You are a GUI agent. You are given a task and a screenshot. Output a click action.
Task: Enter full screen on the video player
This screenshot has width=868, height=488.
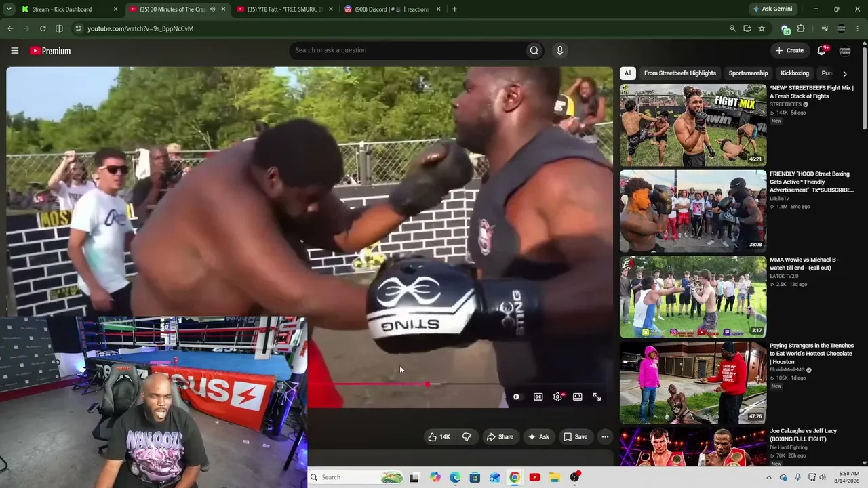pyautogui.click(x=597, y=396)
